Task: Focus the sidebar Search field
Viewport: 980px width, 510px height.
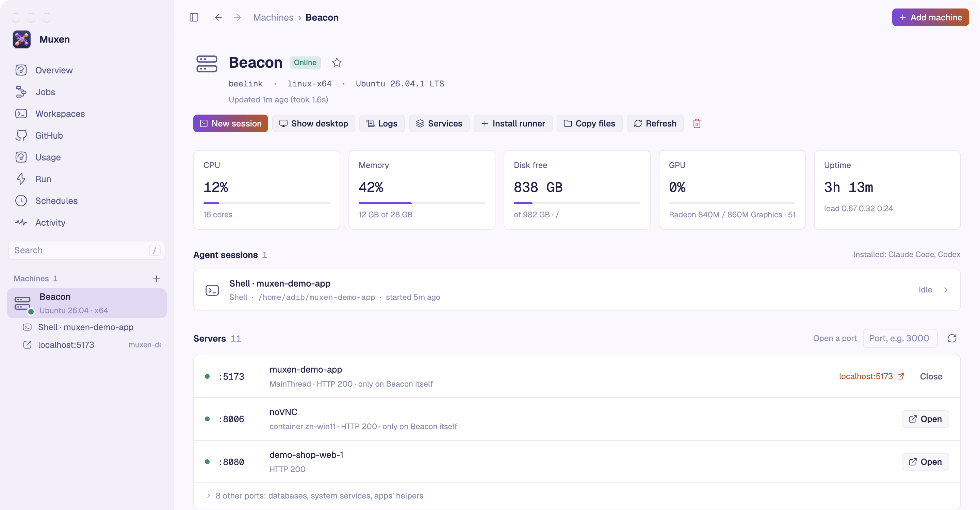Action: [x=87, y=250]
